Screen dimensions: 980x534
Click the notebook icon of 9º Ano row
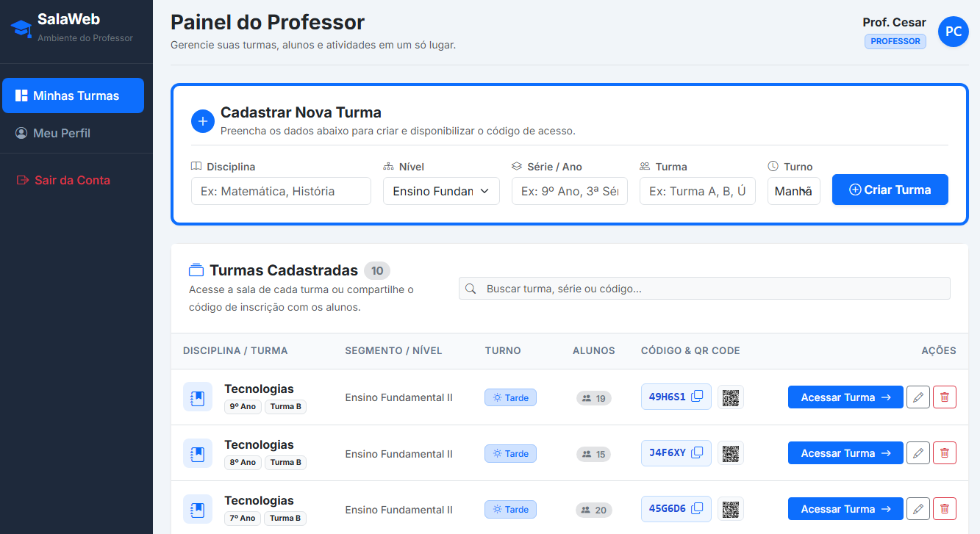point(197,397)
